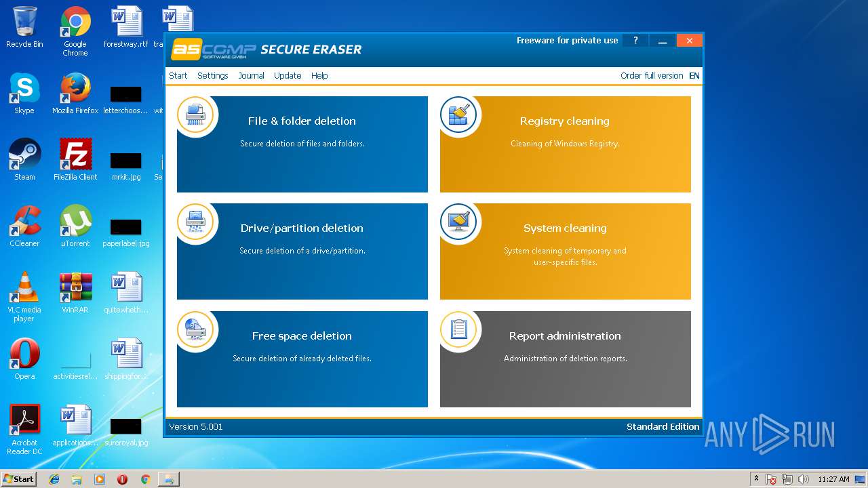This screenshot has width=868, height=488.
Task: Open the Start menu in Secure Eraser
Action: pyautogui.click(x=178, y=75)
